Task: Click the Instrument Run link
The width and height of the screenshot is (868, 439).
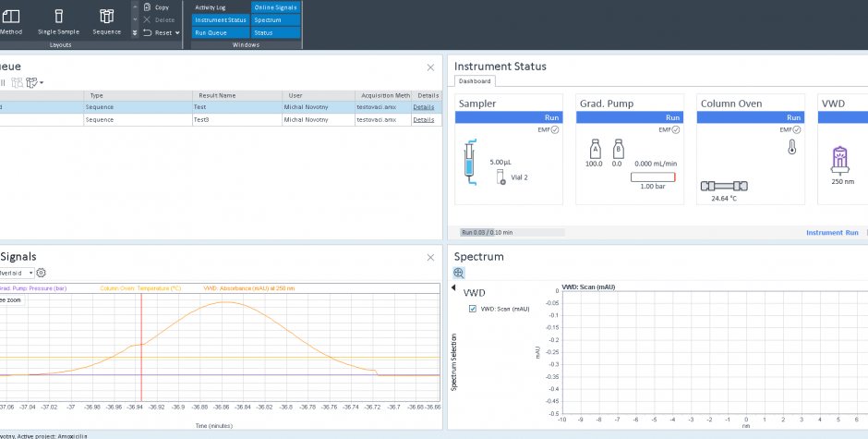Action: tap(832, 233)
